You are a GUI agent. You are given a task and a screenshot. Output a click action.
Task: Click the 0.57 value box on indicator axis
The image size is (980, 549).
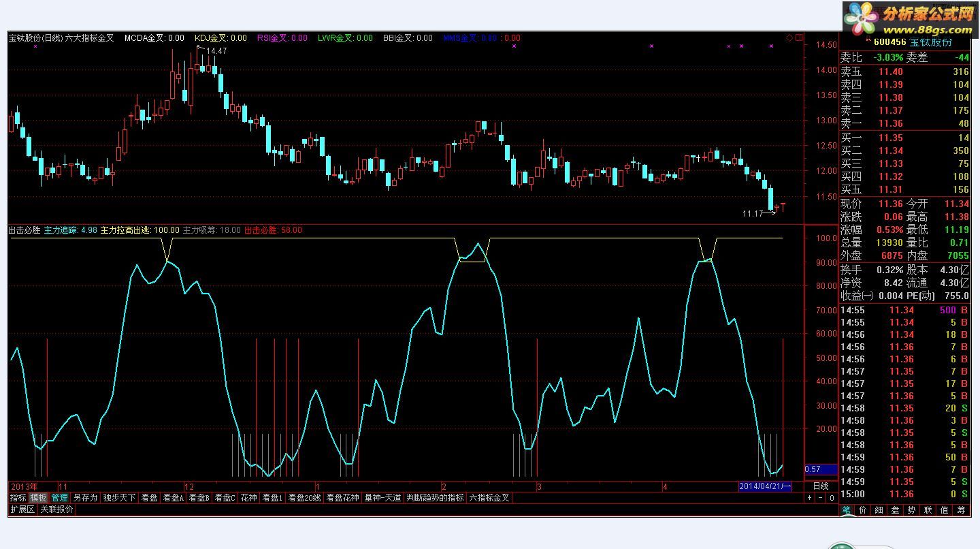pyautogui.click(x=821, y=469)
